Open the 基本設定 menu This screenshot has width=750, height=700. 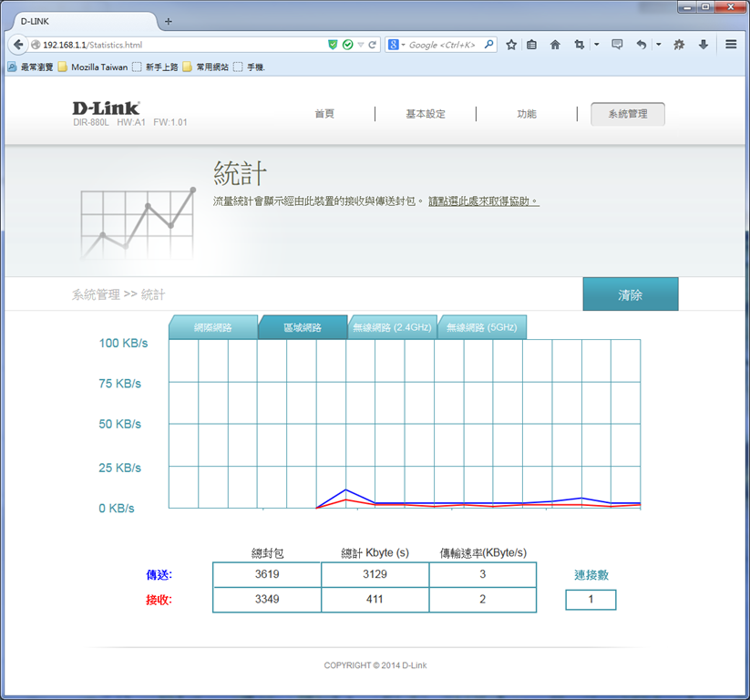[426, 114]
